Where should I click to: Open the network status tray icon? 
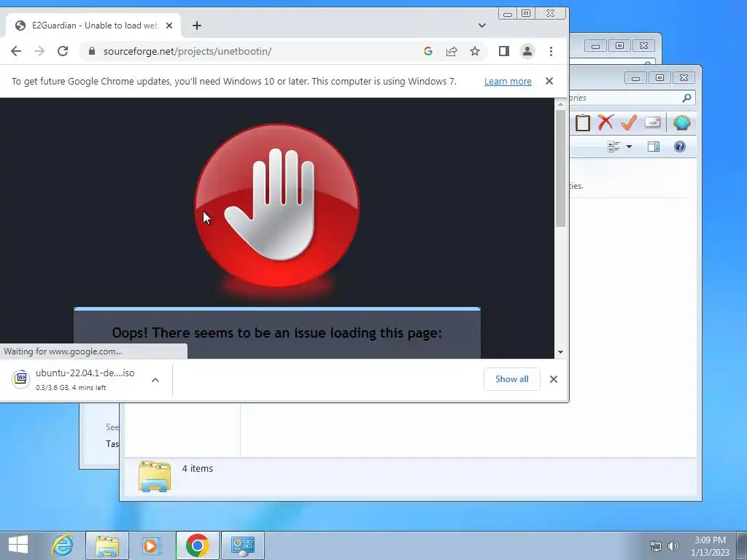[x=656, y=545]
